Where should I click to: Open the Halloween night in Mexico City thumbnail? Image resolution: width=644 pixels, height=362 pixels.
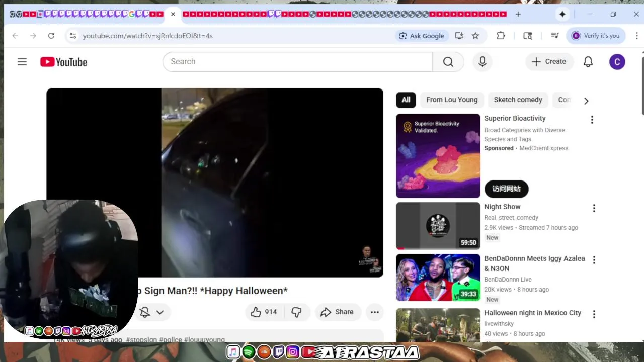[438, 325]
